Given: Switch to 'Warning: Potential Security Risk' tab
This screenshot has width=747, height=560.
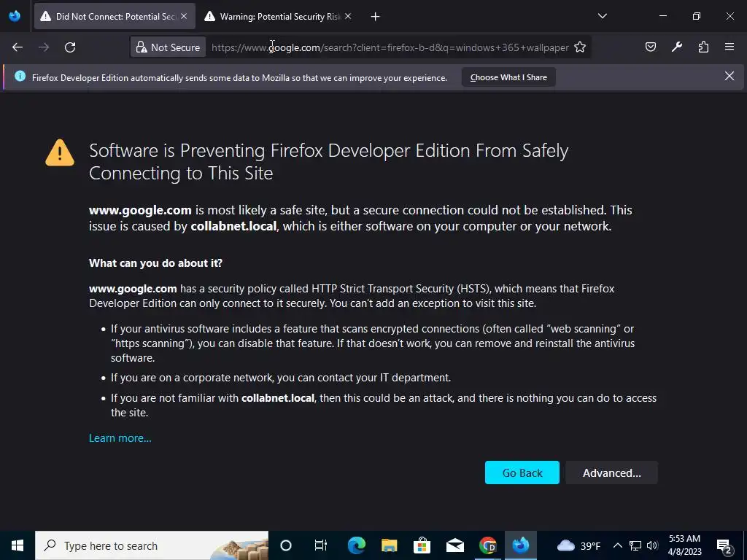Looking at the screenshot, I should [x=279, y=16].
